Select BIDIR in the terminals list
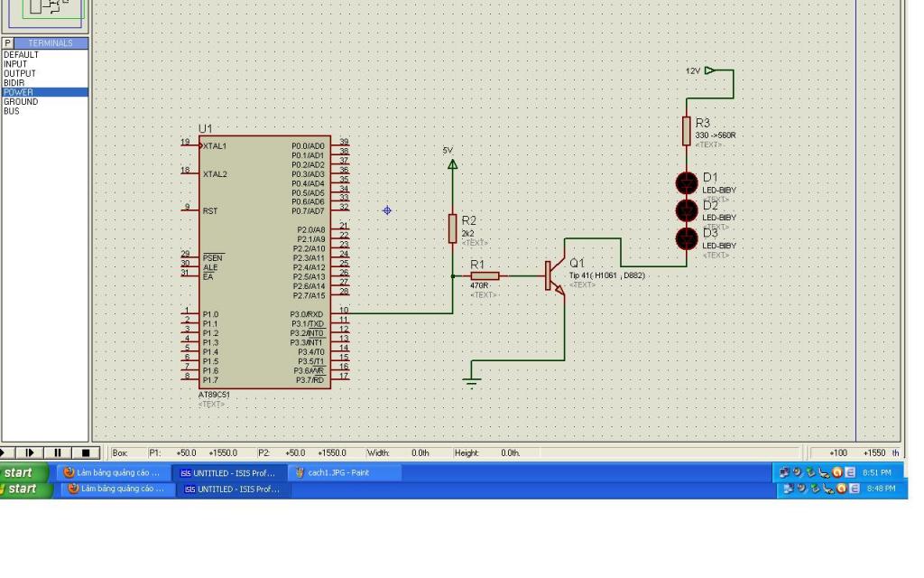Screen dimensions: 924x578 pos(45,83)
